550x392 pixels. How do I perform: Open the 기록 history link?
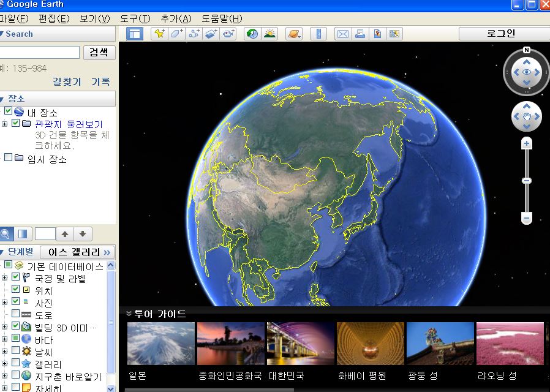pos(100,81)
